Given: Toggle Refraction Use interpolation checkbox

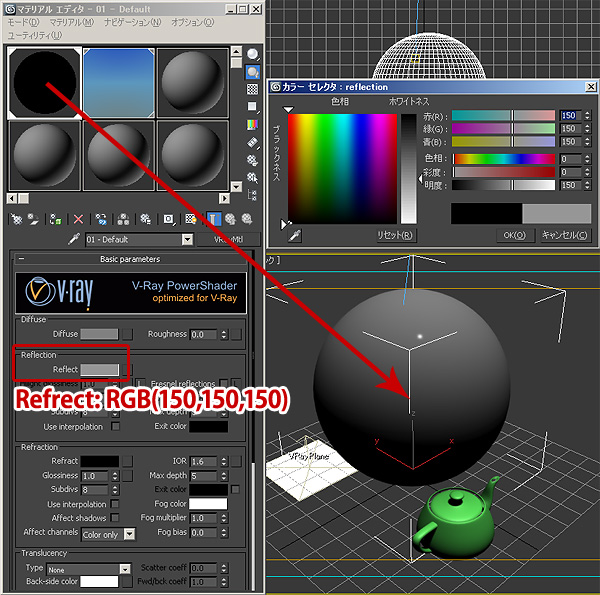Looking at the screenshot, I should [114, 504].
